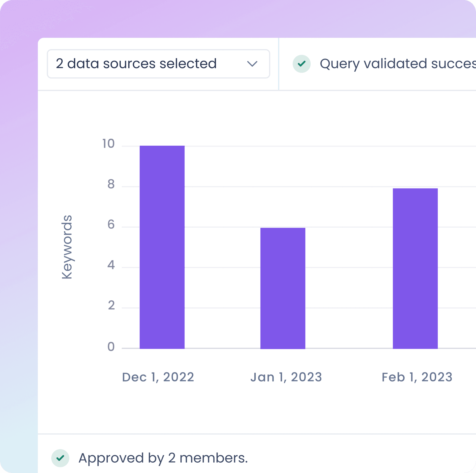Image resolution: width=476 pixels, height=473 pixels.
Task: Select the Feb 1, 2023 bar
Action: 415,268
